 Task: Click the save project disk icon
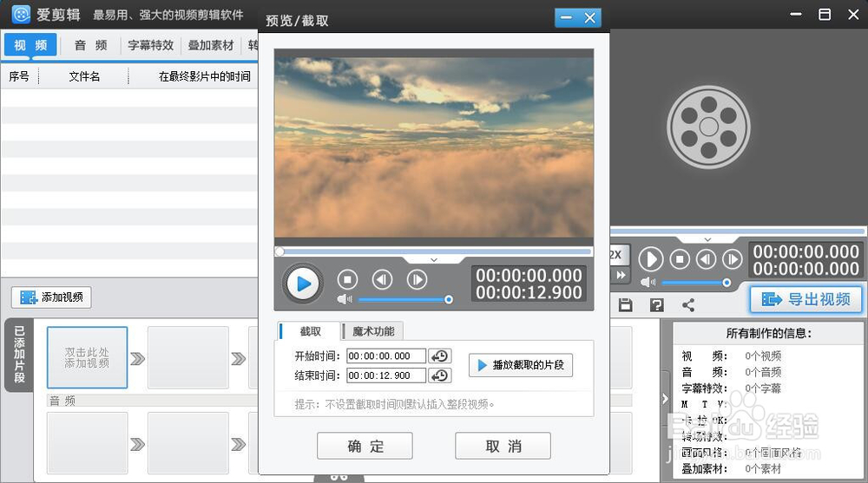click(626, 305)
